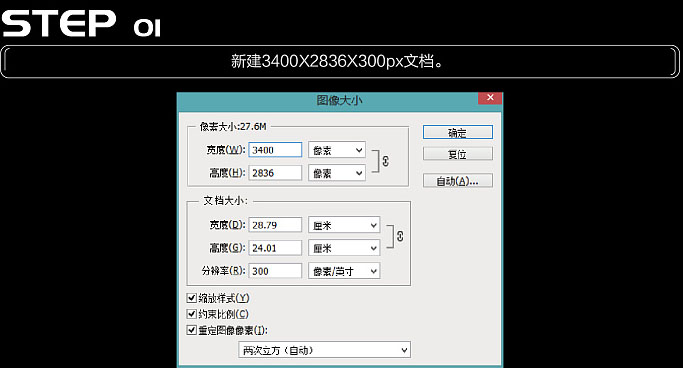
Task: Click the 自动(A)... button
Action: coord(458,181)
